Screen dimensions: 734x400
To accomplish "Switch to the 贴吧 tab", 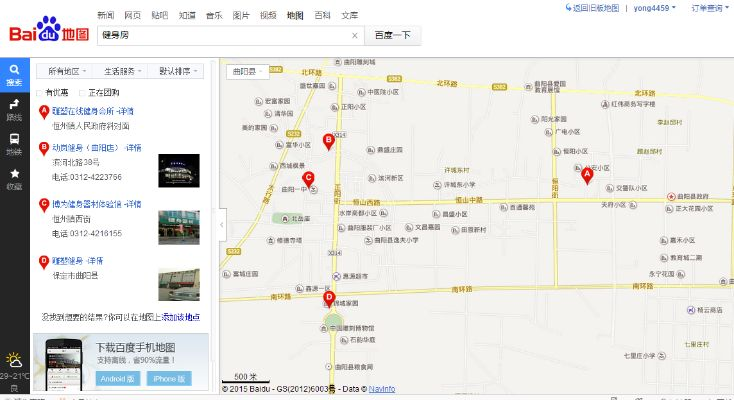I will tap(160, 15).
